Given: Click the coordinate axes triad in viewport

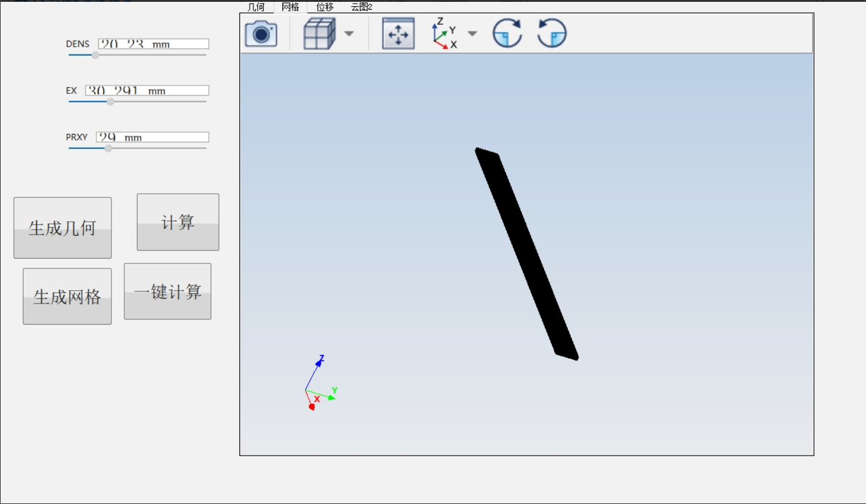Looking at the screenshot, I should (320, 383).
